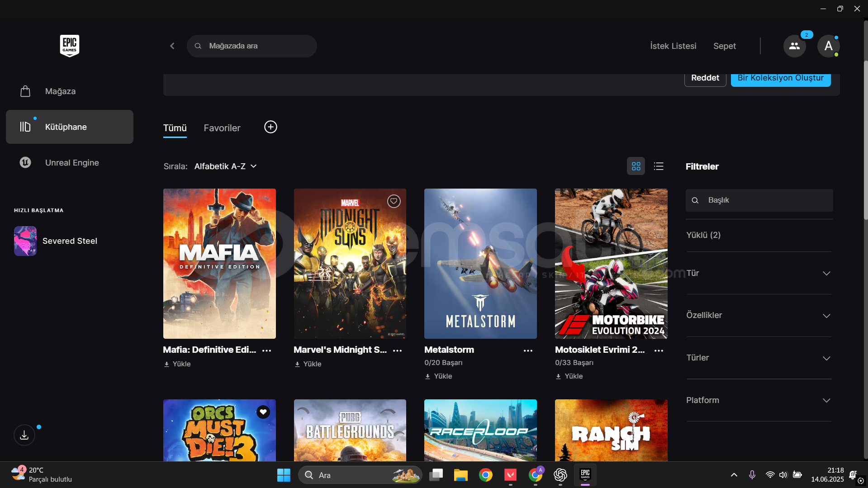Image resolution: width=868 pixels, height=488 pixels.
Task: Open the Valorant taskbar icon
Action: coord(511,475)
